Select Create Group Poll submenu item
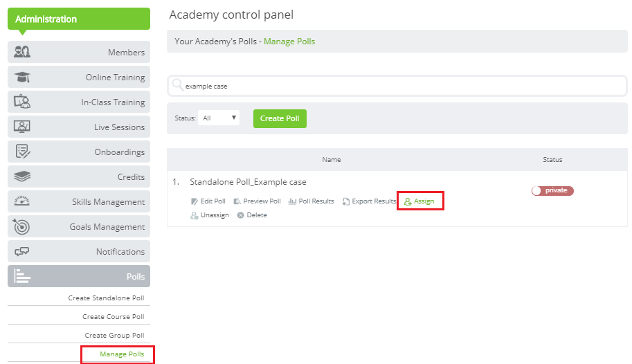Viewport: 632px width, 364px height. click(114, 335)
